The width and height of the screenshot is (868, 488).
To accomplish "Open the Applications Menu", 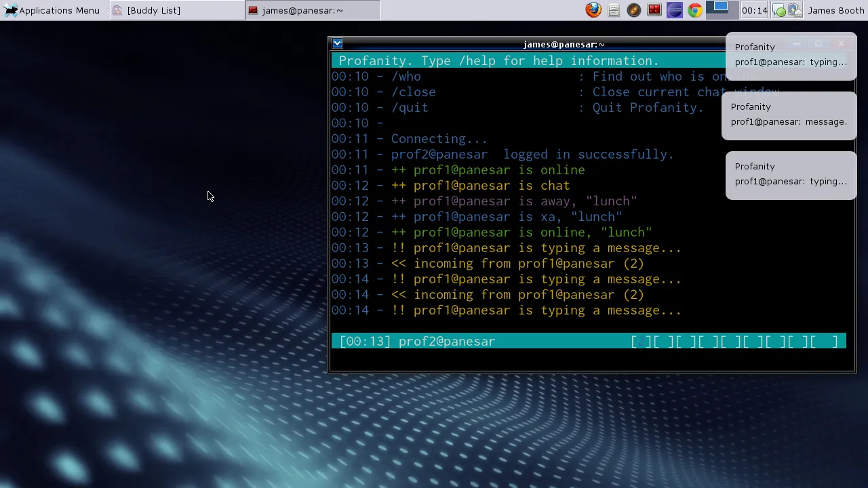I will 52,10.
